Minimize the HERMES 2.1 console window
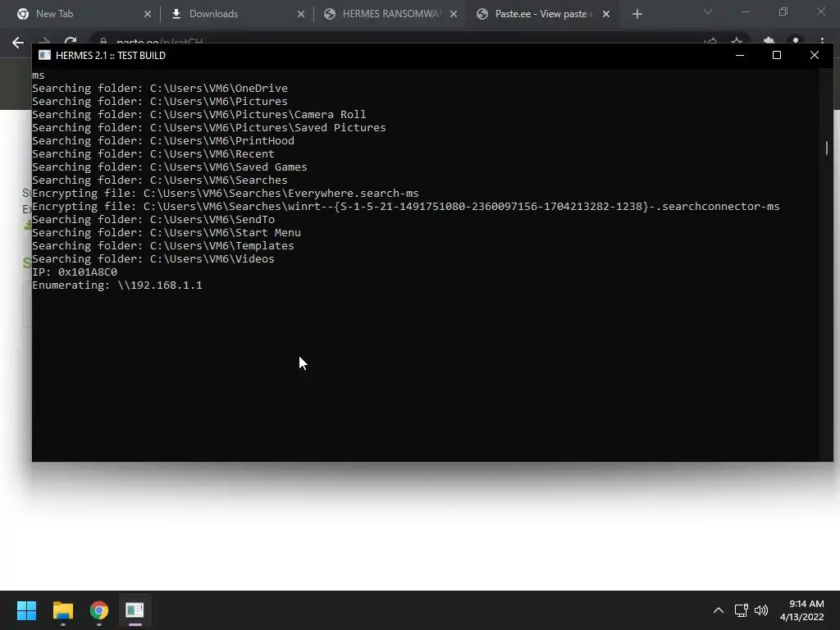840x630 pixels. (x=740, y=55)
